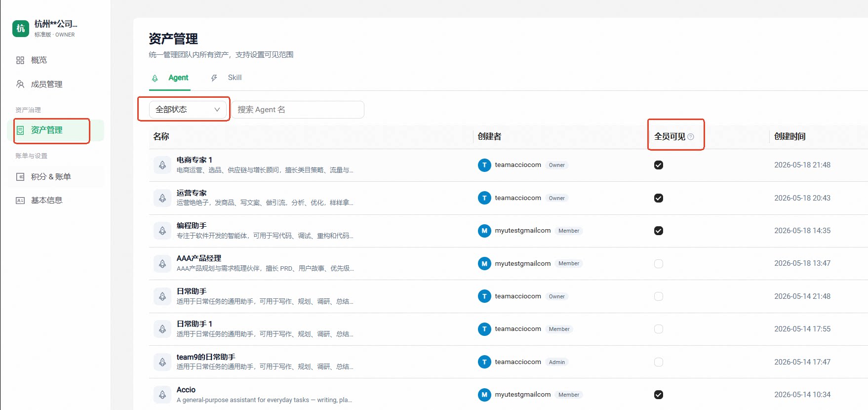Viewport: 868px width, 410px height.
Task: Click the date 2026-05-18 14:35
Action: 802,231
